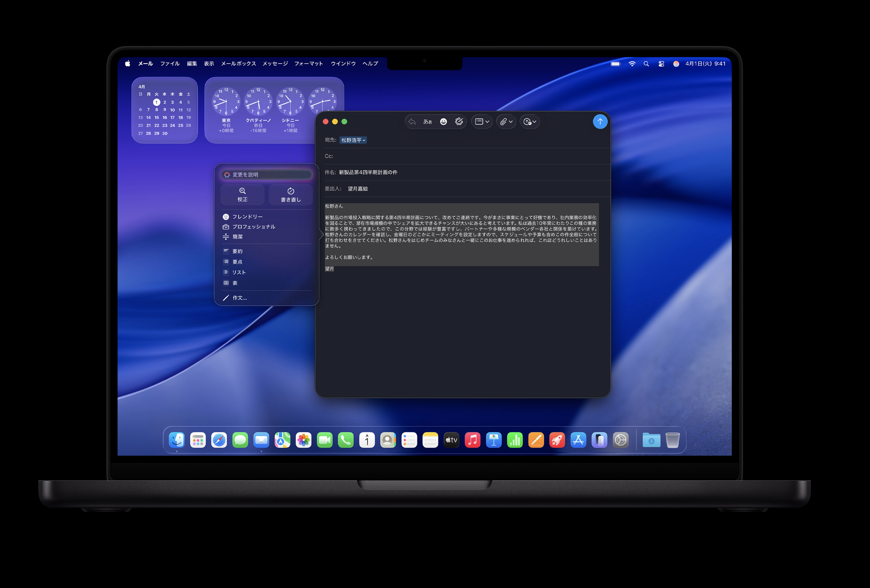Choose 書き直し (rewrite) in Writing Tools
Viewport: 870px width, 588px height.
pyautogui.click(x=290, y=195)
